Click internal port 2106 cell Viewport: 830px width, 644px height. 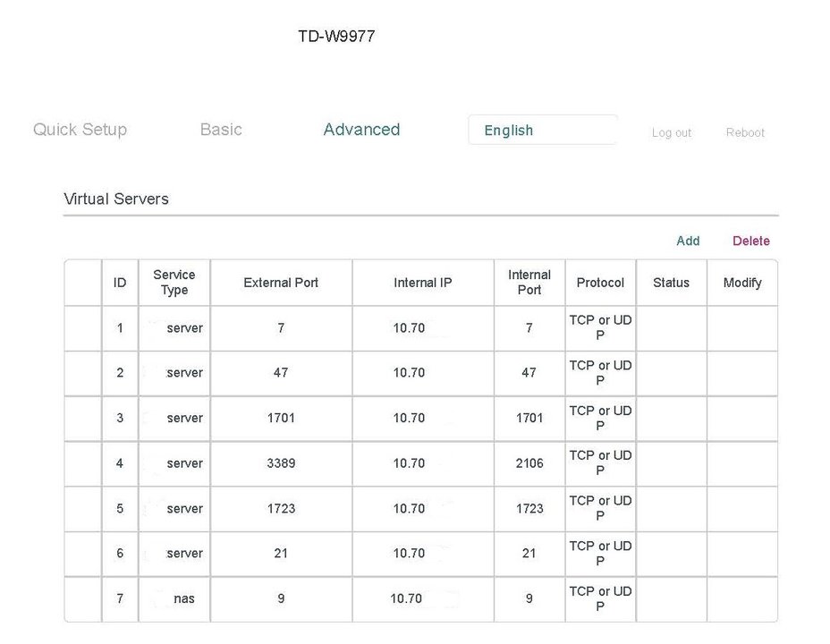pos(529,463)
